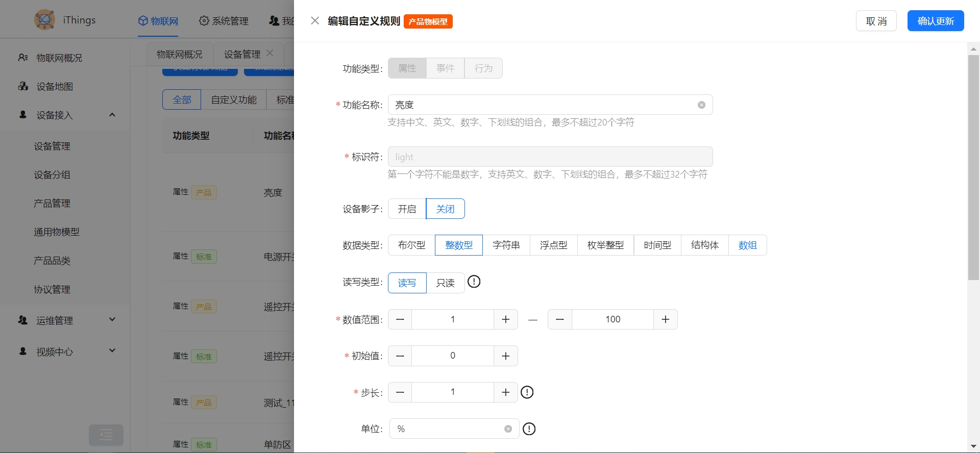Viewport: 980px width, 453px height.
Task: Clear the 单位 field with its clear icon
Action: (x=508, y=429)
